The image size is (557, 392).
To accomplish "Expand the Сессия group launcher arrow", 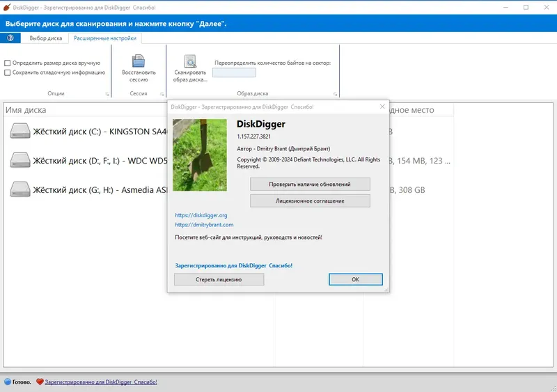I will (x=162, y=94).
